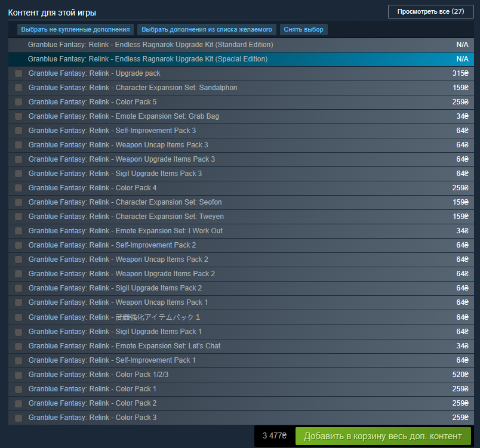Open Character Expansion Set: Sandalphon title

click(133, 88)
